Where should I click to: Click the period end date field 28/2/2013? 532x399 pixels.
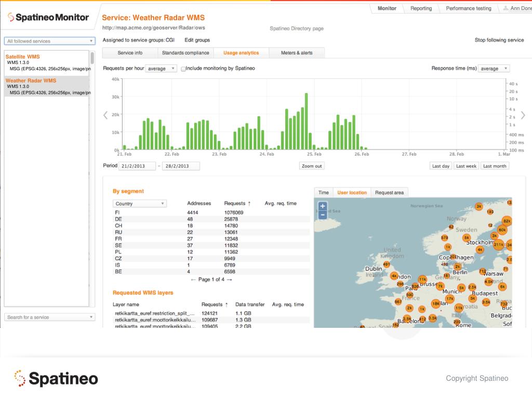tap(181, 166)
